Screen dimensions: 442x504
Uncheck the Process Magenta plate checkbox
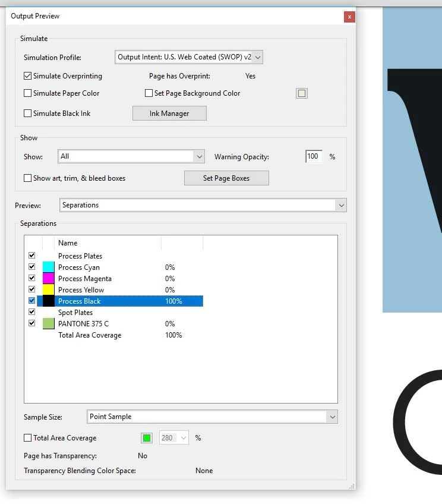click(x=32, y=278)
